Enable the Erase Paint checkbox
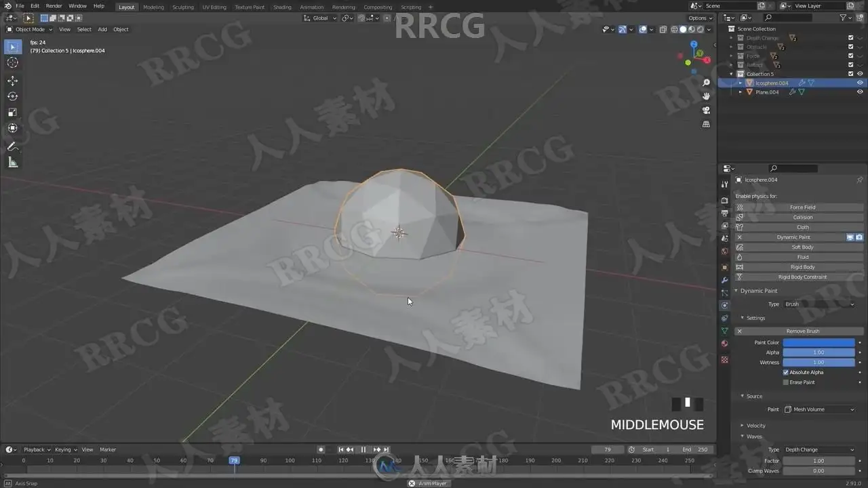This screenshot has width=868, height=488. point(786,382)
